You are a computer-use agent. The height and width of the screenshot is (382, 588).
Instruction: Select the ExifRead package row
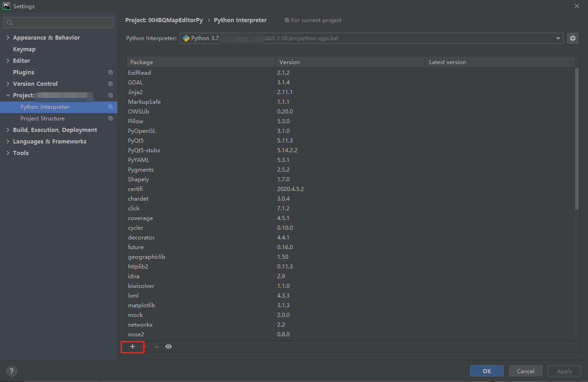(351, 73)
